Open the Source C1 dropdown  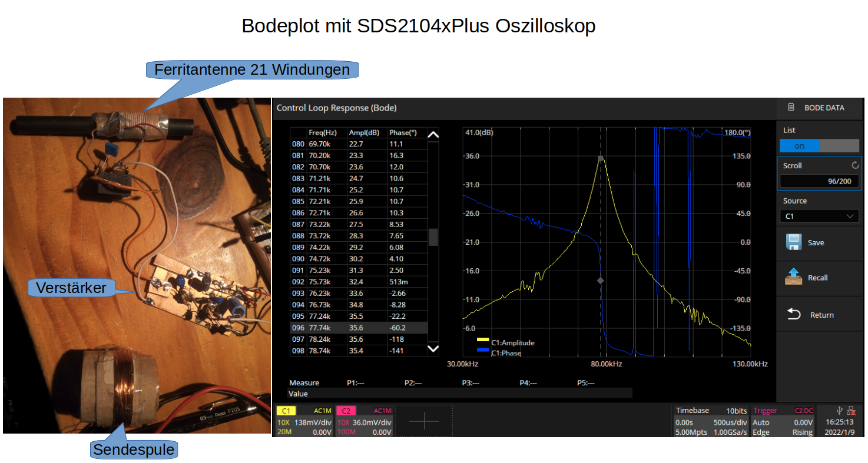tap(819, 216)
